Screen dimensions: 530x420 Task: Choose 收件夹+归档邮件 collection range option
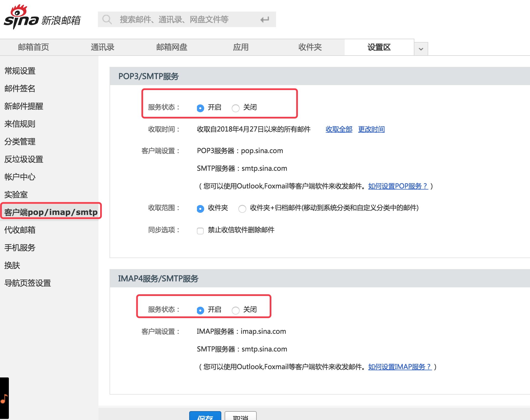[242, 209]
